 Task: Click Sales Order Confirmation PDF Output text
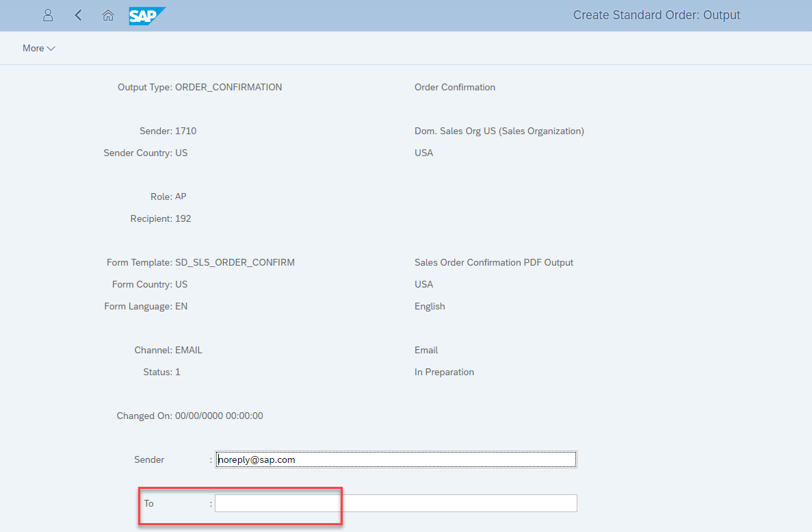tap(493, 262)
